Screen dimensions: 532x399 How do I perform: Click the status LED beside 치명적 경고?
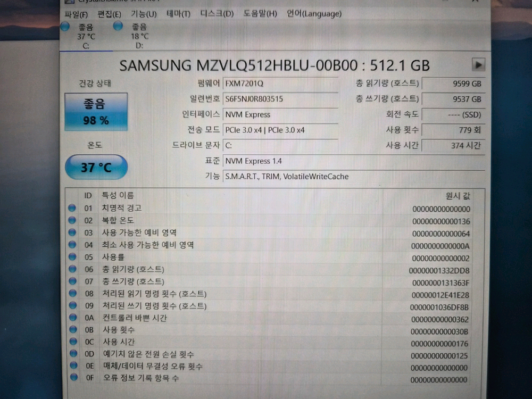[72, 207]
